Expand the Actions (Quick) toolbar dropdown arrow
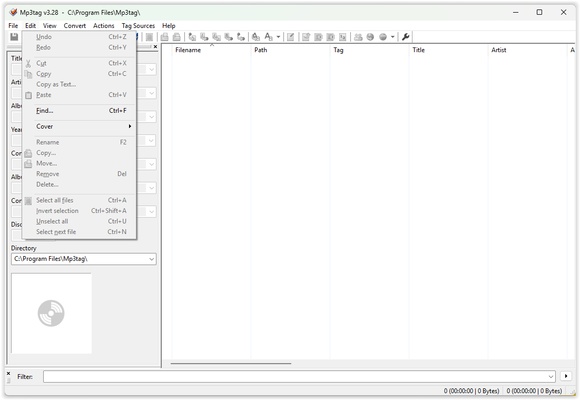Viewport: 580px width, 400px height. pyautogui.click(x=278, y=37)
